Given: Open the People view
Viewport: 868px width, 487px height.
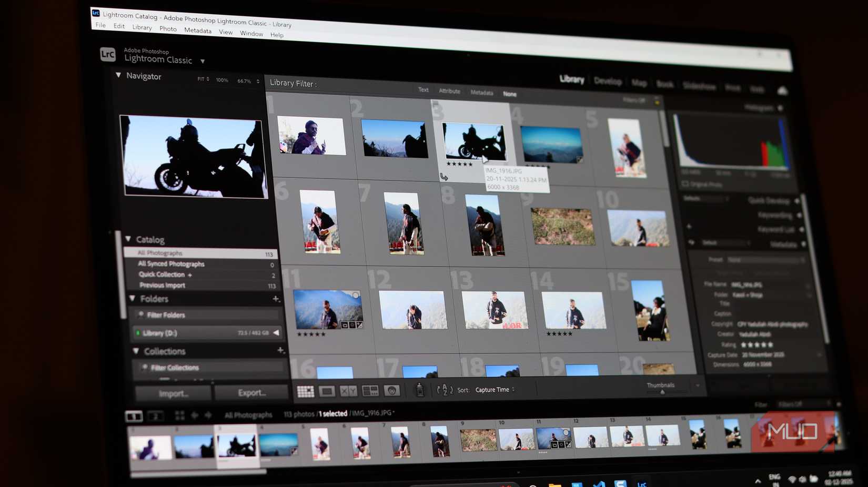Looking at the screenshot, I should point(392,390).
